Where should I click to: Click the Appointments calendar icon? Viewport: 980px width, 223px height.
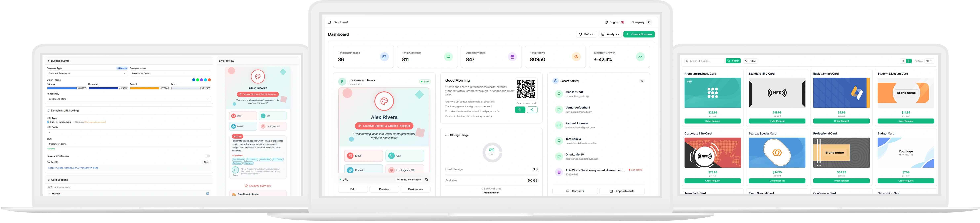click(x=512, y=57)
